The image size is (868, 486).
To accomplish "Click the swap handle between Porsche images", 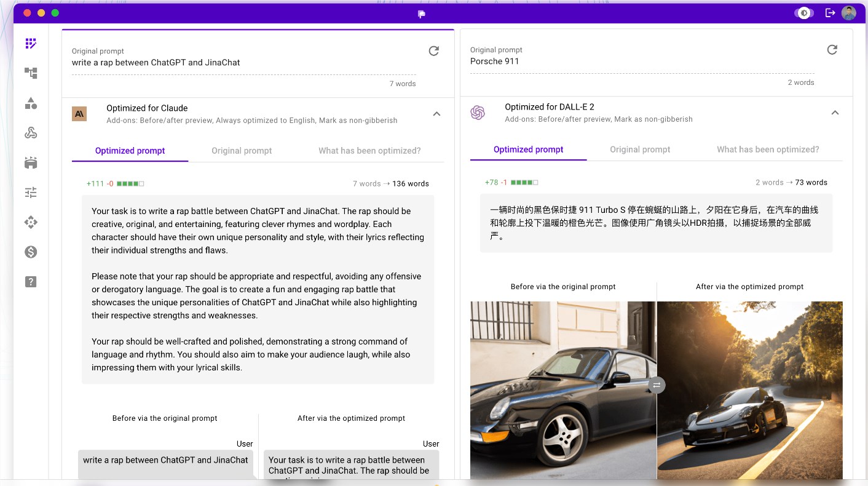I will tap(657, 385).
